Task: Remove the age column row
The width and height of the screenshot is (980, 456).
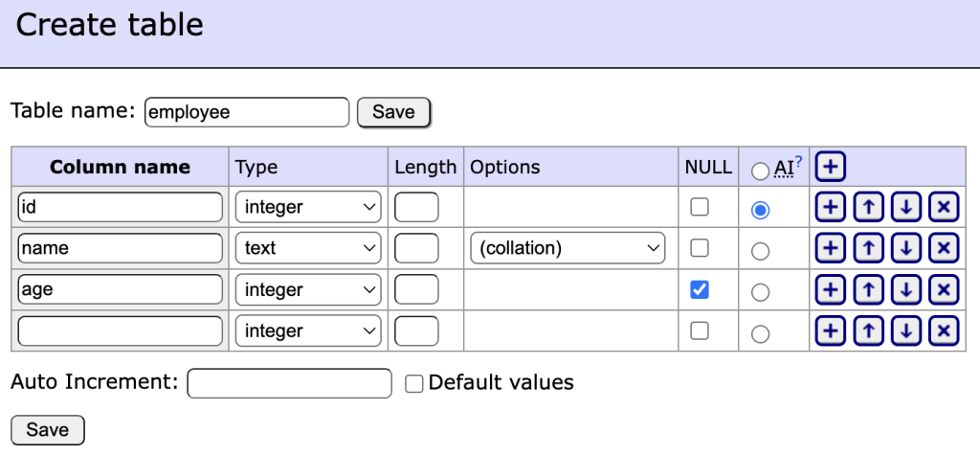Action: [944, 289]
